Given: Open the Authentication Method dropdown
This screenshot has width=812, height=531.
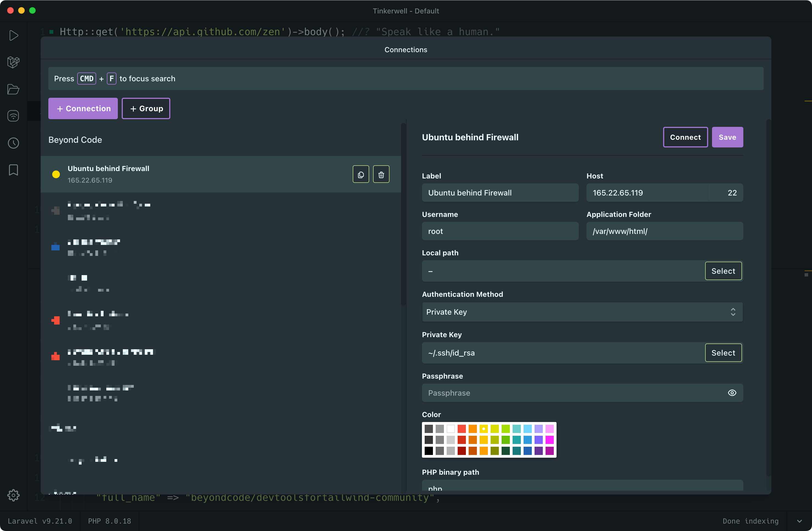Looking at the screenshot, I should (x=582, y=312).
